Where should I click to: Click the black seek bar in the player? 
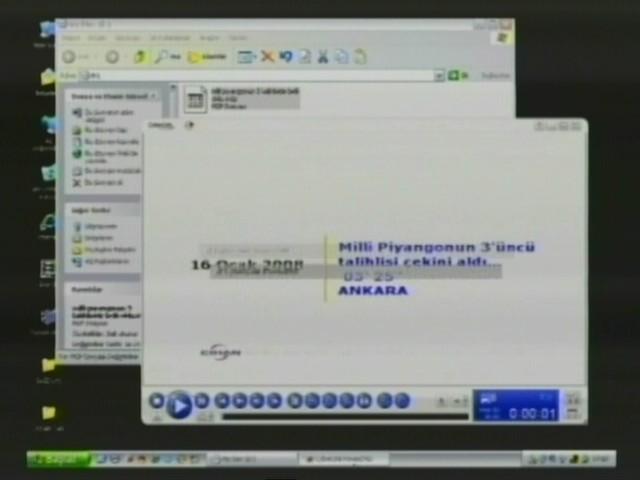[x=345, y=416]
